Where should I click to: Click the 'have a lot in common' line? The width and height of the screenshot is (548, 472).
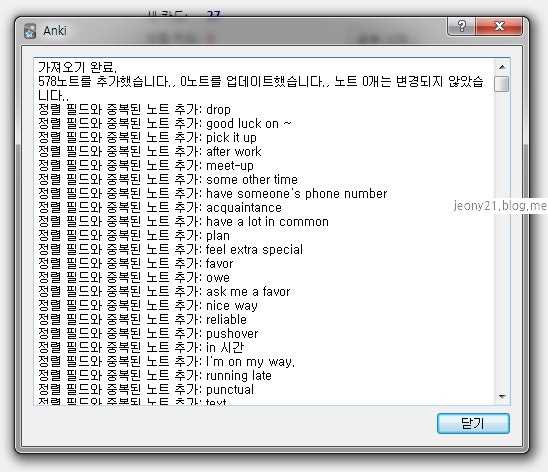183,221
